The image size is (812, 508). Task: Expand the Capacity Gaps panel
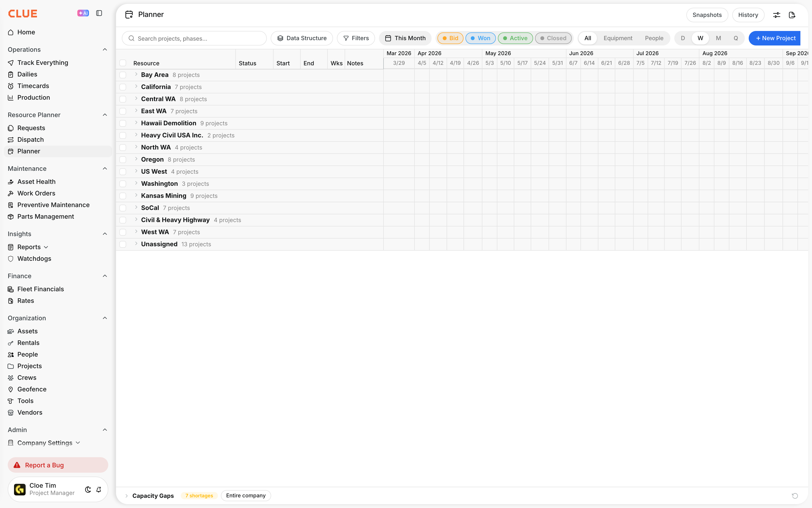click(126, 496)
